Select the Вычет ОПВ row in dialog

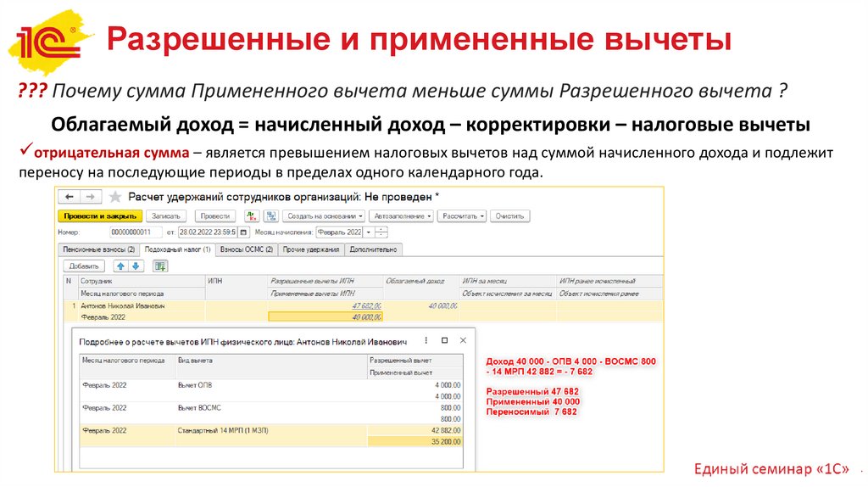pyautogui.click(x=271, y=390)
